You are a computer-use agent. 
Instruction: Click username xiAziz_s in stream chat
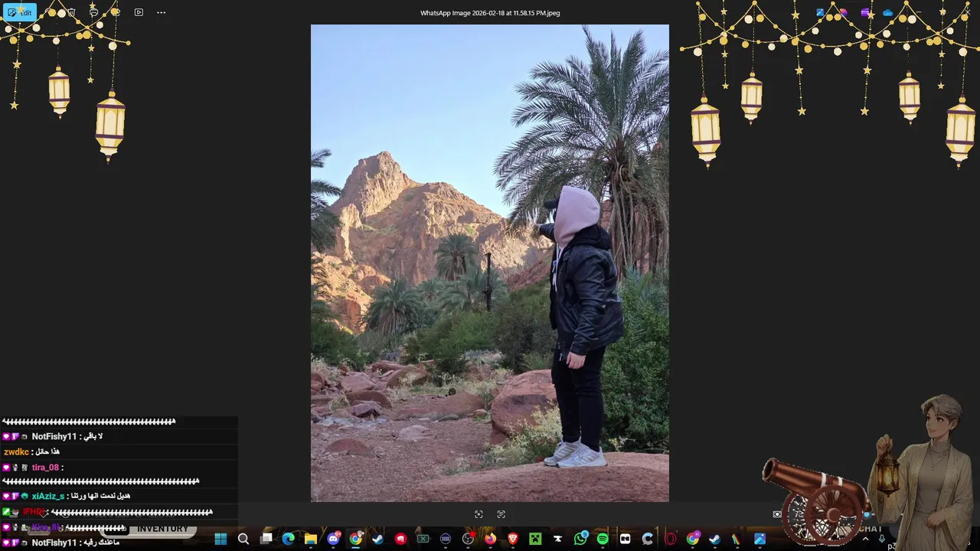(48, 496)
